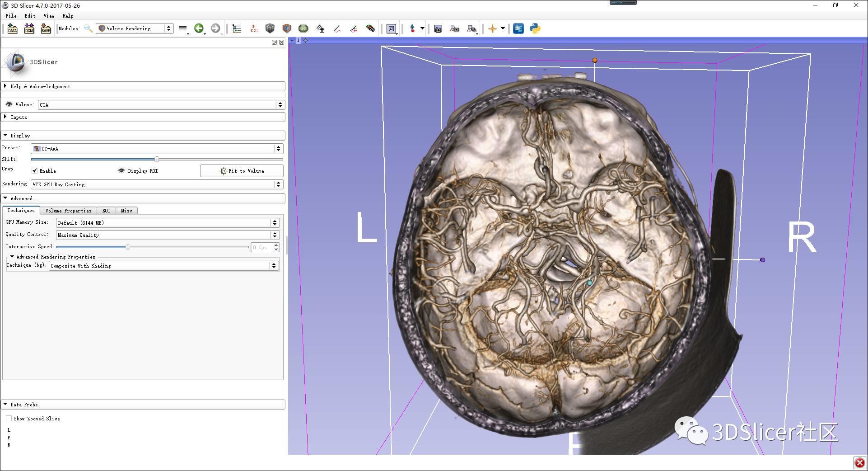868x471 pixels.
Task: Click the scene view capture icon
Action: tap(455, 28)
